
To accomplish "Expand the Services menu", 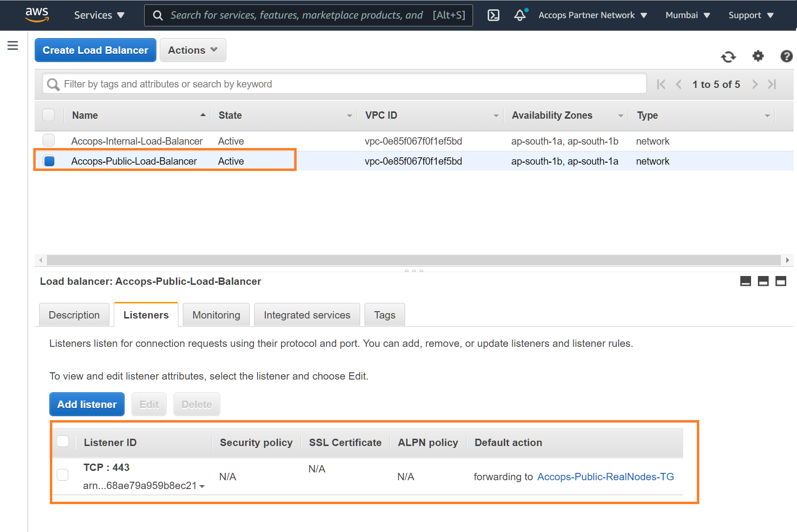I will point(99,15).
